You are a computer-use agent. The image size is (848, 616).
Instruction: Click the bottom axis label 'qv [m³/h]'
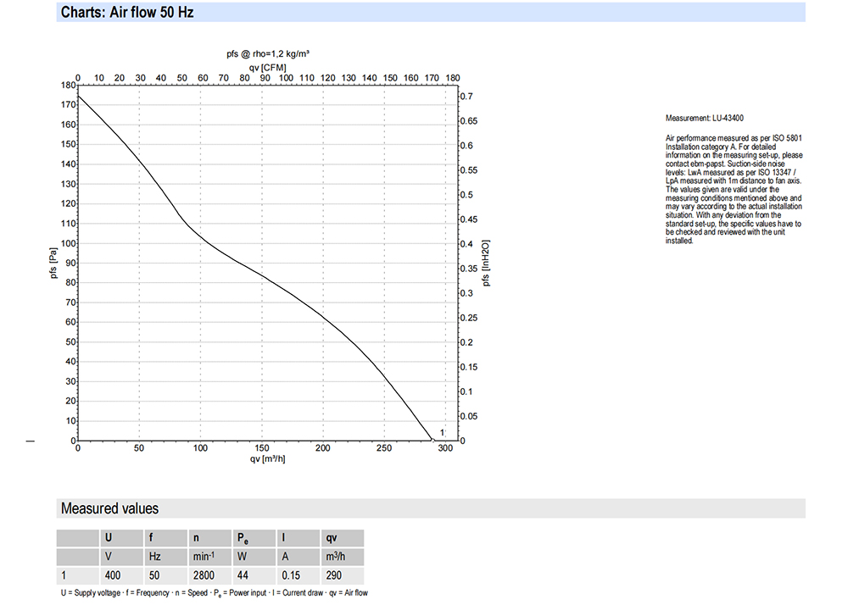[268, 458]
